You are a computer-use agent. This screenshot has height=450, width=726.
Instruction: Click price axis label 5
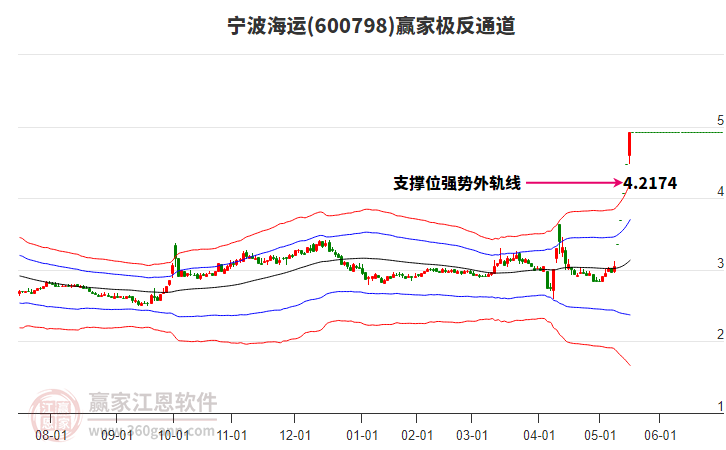[x=720, y=121]
